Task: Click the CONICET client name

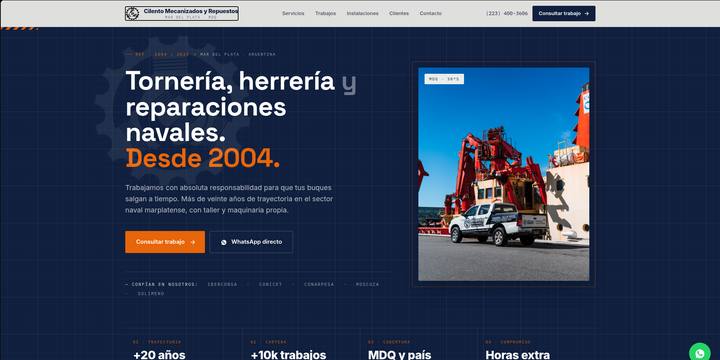Action: 270,284
